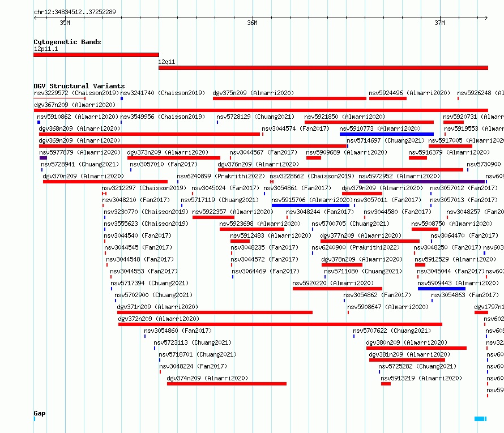The image size is (504, 433).
Task: Click the DGV Structural Variants track title
Action: click(79, 86)
